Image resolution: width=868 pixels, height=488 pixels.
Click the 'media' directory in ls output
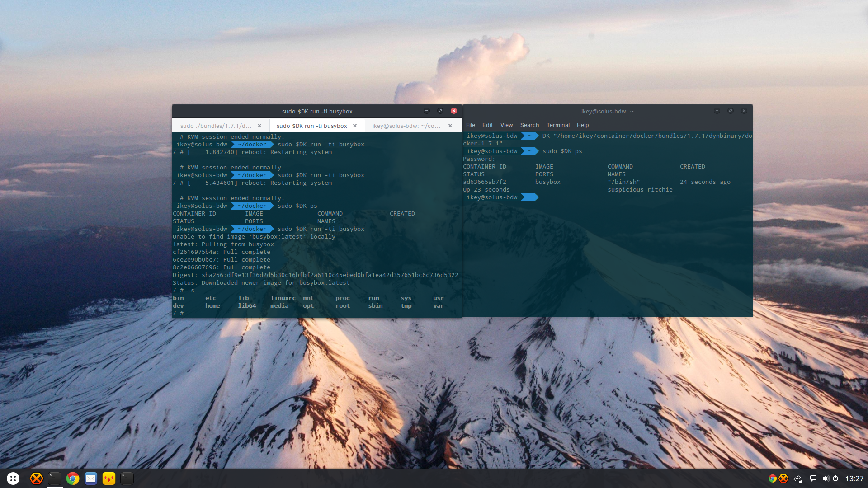(x=279, y=306)
